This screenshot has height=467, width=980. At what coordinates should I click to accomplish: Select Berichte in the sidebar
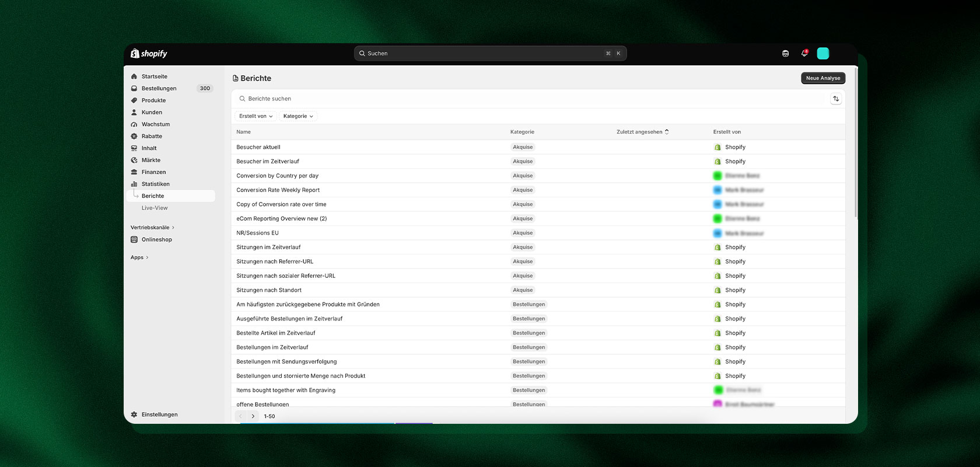[170, 196]
